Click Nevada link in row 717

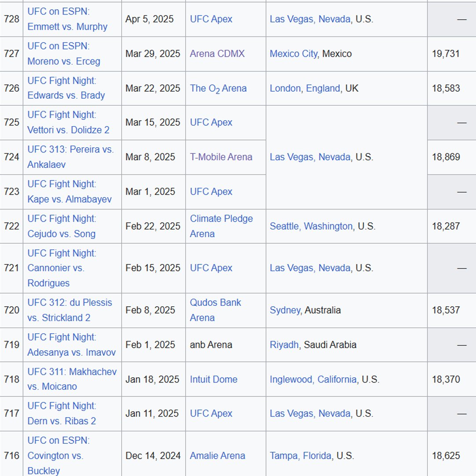(x=334, y=413)
